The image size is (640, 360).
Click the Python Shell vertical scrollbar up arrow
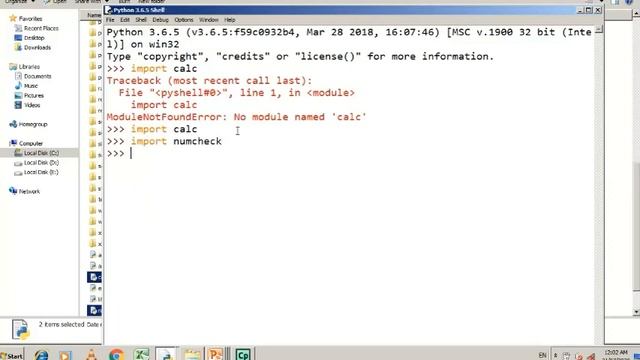coord(599,29)
